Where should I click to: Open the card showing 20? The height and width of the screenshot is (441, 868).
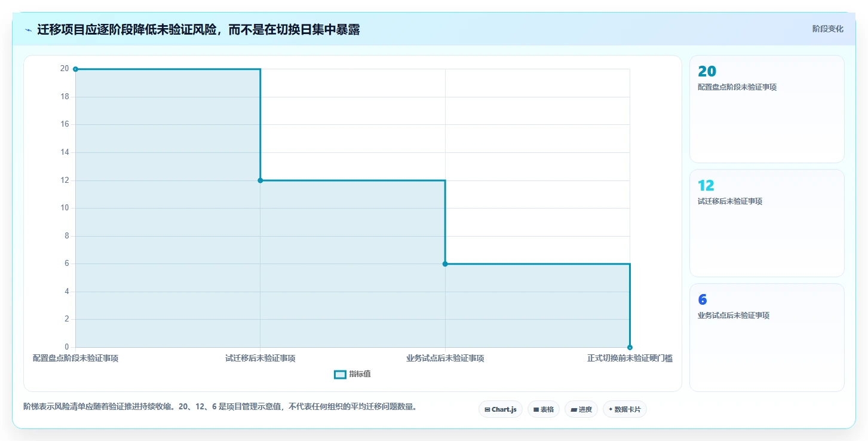click(767, 109)
